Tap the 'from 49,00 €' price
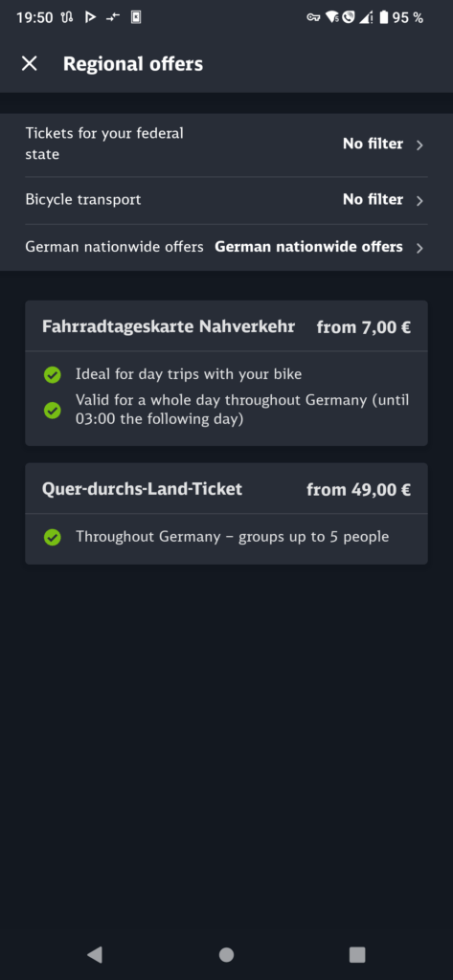Image resolution: width=453 pixels, height=980 pixels. (x=358, y=489)
